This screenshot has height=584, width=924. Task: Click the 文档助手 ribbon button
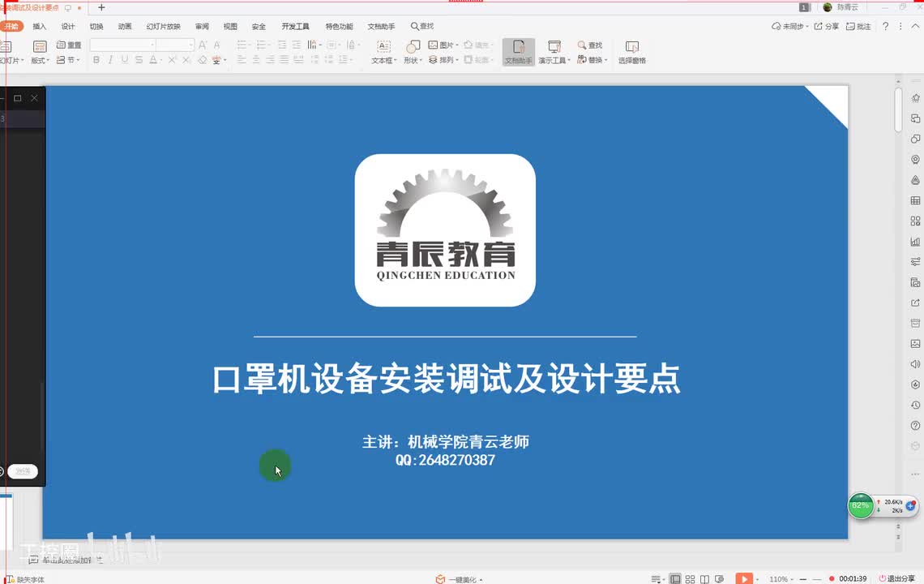pyautogui.click(x=519, y=53)
